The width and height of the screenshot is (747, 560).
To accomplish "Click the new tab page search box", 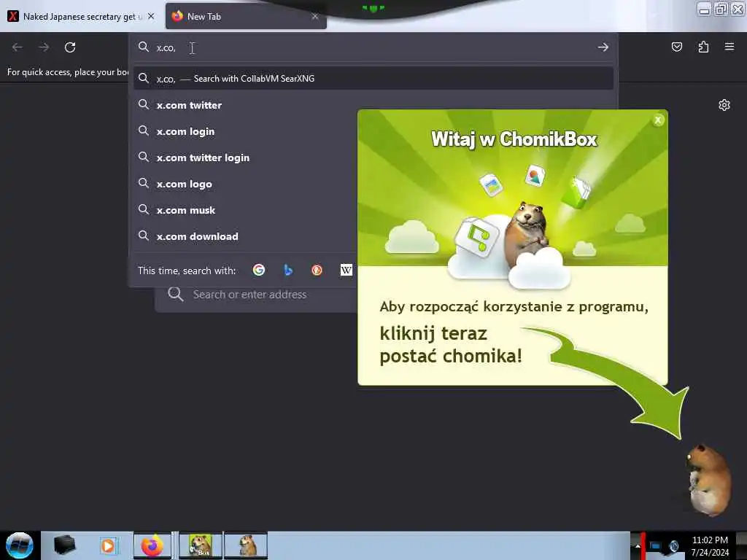I will coord(256,295).
